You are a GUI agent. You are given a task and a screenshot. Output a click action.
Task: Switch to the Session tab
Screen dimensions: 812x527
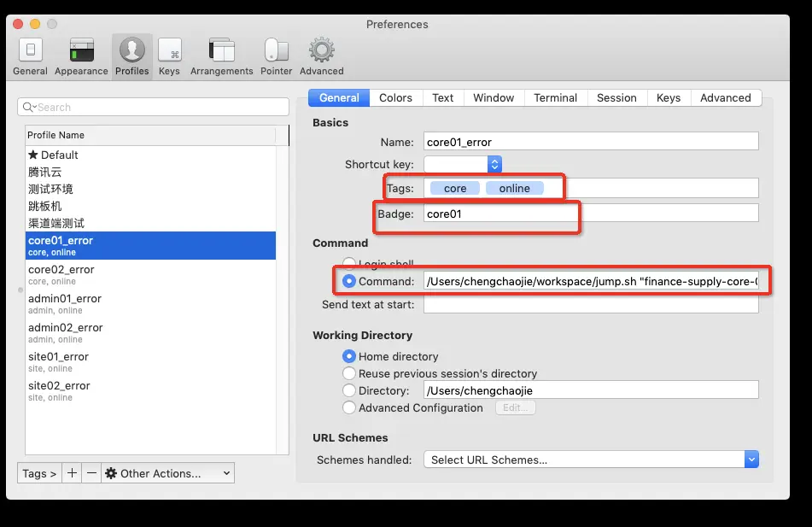tap(616, 98)
